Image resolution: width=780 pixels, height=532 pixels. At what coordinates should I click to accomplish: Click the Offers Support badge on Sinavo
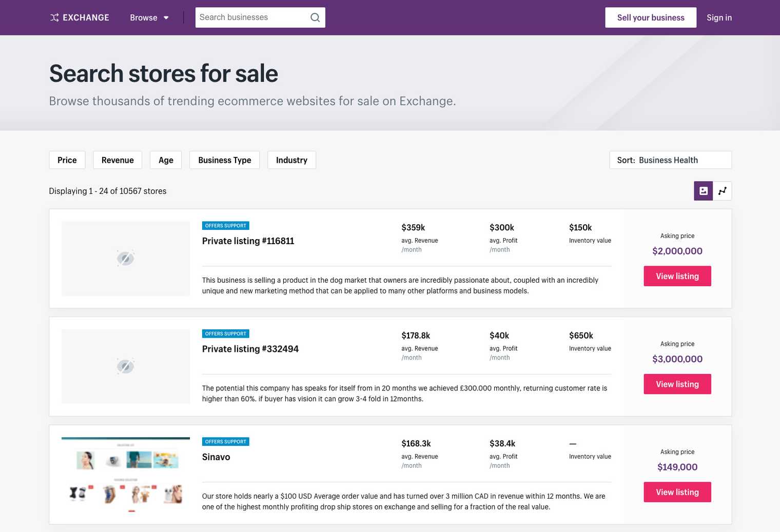pyautogui.click(x=226, y=441)
